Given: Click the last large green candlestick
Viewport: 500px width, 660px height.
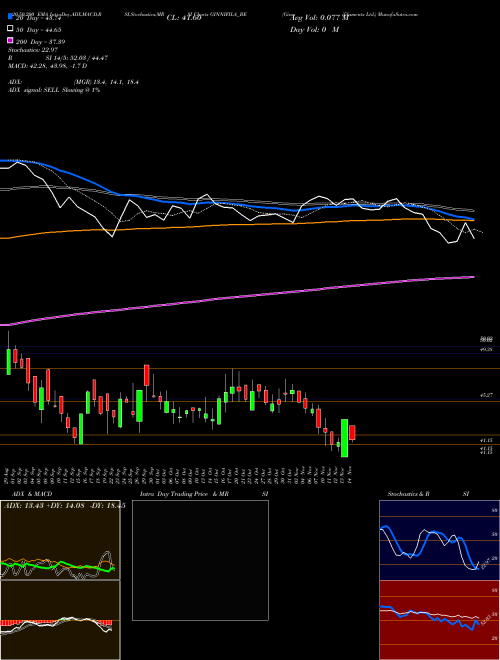Looking at the screenshot, I should click(344, 438).
